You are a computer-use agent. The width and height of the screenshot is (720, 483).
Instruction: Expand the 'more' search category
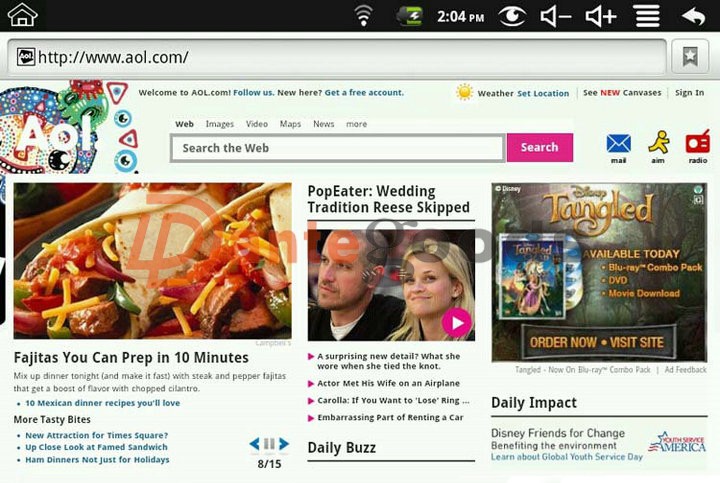tap(356, 124)
